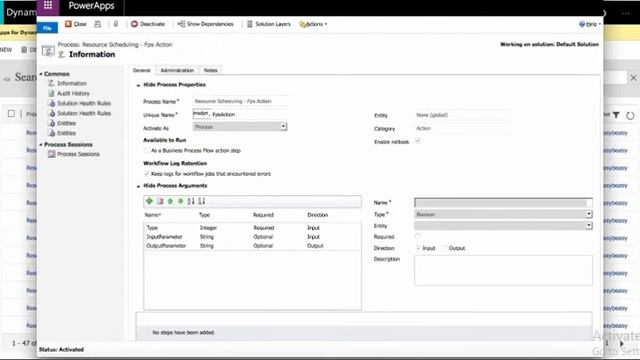This screenshot has width=640, height=360.
Task: Click the back arrow beside Search in background
Action: pyautogui.click(x=7, y=78)
